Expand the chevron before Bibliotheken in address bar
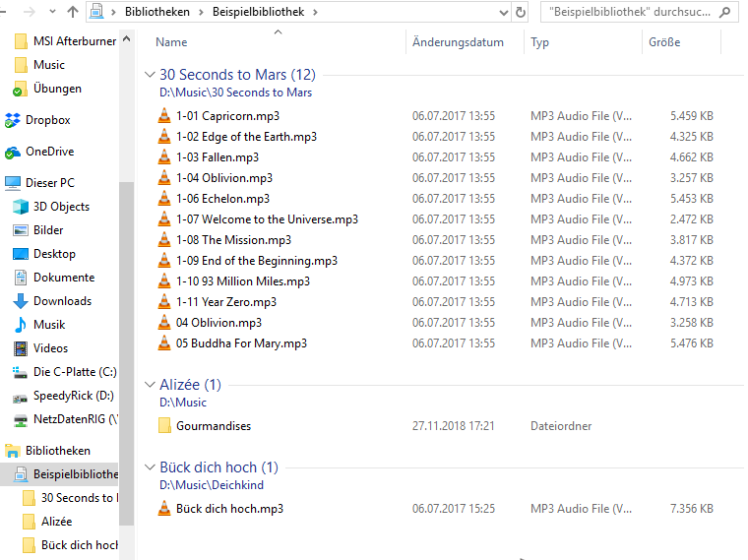The image size is (748, 560). pos(113,12)
